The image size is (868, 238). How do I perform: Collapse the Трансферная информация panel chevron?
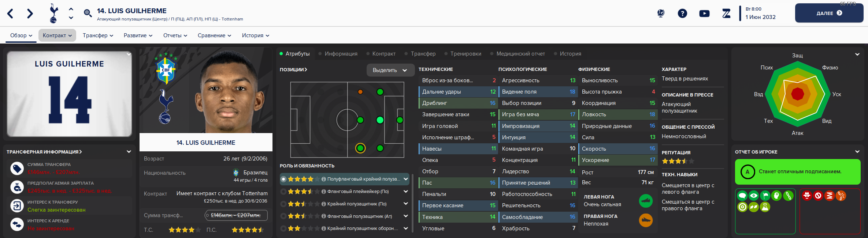(x=129, y=152)
